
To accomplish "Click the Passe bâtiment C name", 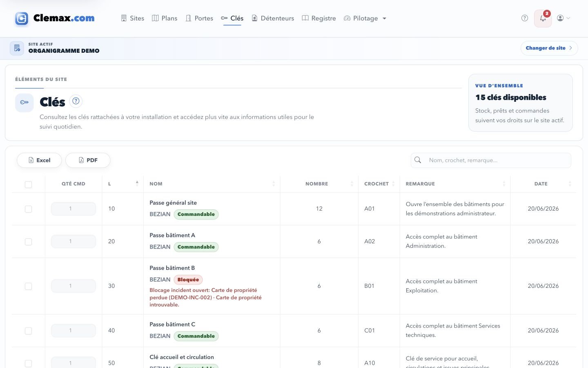I will pos(172,325).
